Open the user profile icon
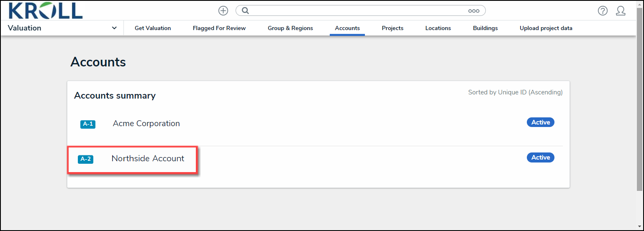The width and height of the screenshot is (644, 231). tap(621, 11)
